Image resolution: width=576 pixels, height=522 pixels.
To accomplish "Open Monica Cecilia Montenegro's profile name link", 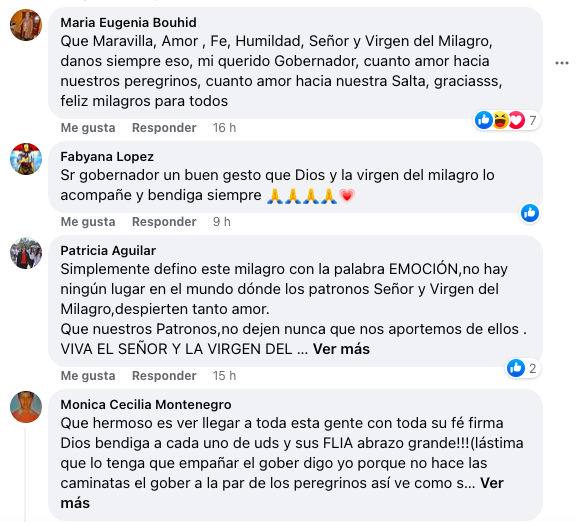I will pyautogui.click(x=146, y=404).
